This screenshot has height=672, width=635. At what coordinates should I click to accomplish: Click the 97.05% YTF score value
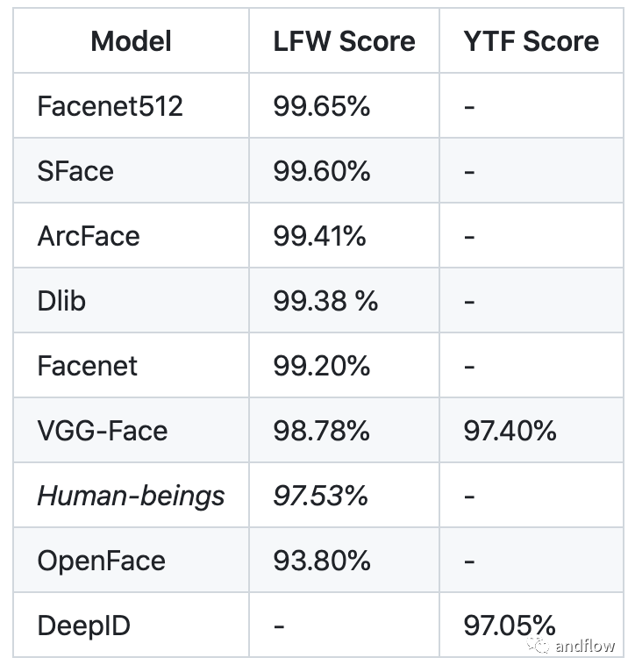coord(510,626)
